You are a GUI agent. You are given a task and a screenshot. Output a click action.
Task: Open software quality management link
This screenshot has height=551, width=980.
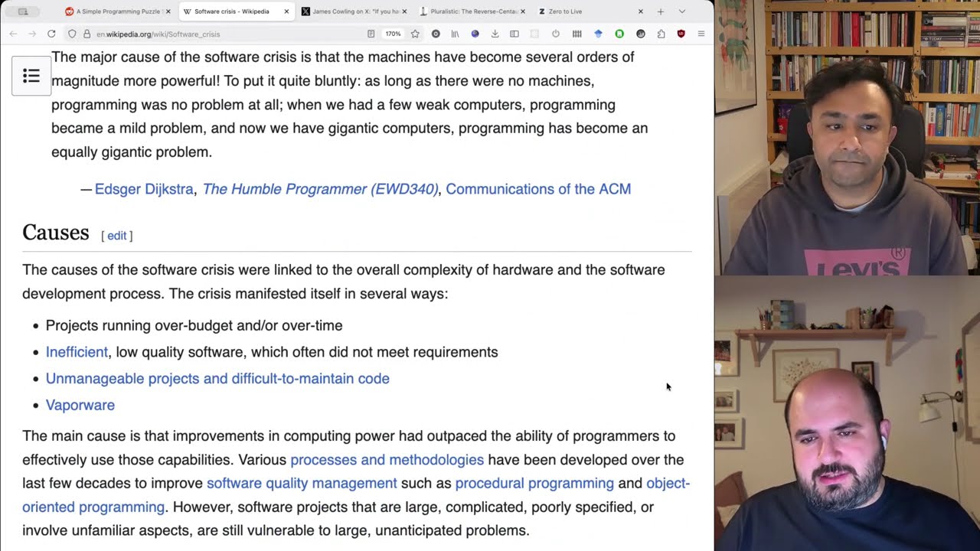pyautogui.click(x=302, y=484)
